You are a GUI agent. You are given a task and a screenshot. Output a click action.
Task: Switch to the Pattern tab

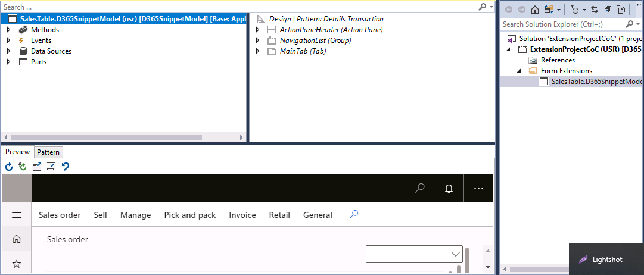click(x=48, y=152)
